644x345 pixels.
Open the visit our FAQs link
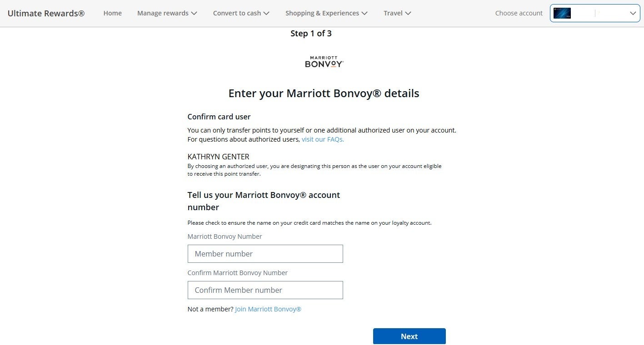click(322, 139)
